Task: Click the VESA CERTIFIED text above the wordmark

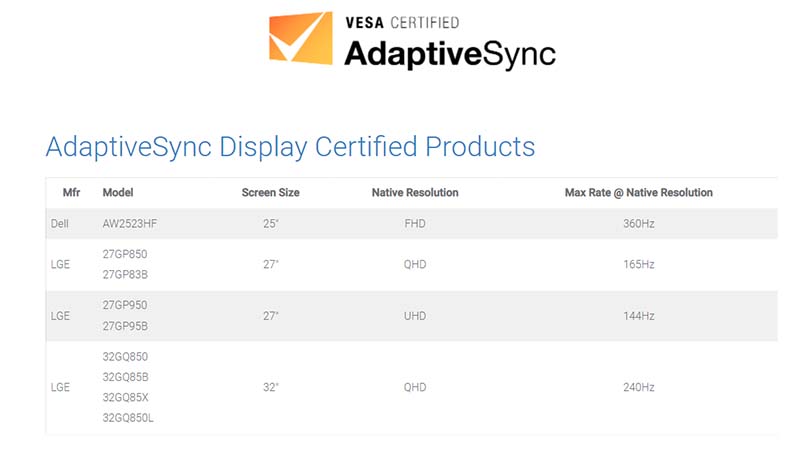Action: coord(401,22)
